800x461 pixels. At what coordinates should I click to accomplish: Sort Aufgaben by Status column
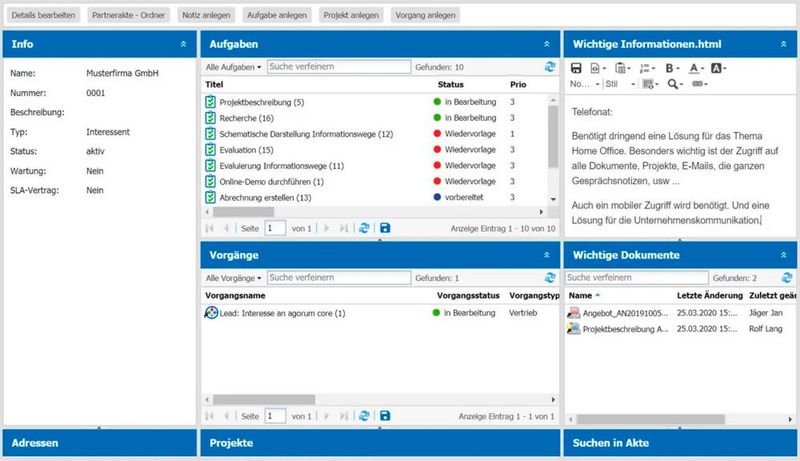[x=451, y=85]
